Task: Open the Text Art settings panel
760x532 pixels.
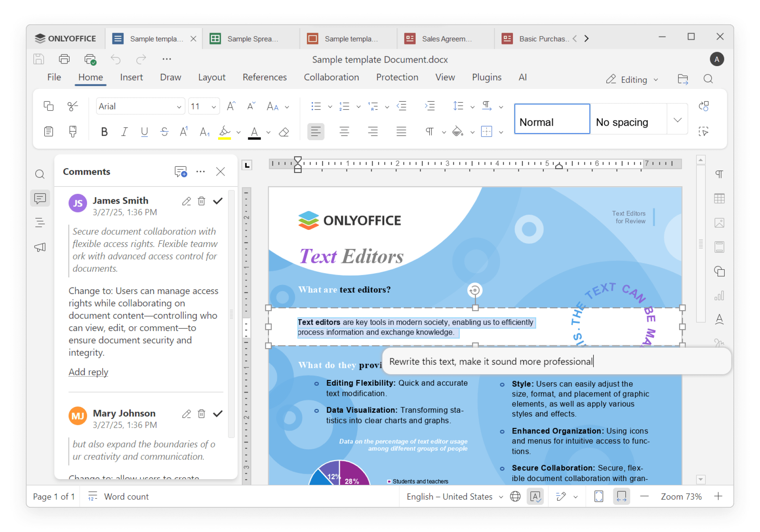Action: tap(719, 319)
